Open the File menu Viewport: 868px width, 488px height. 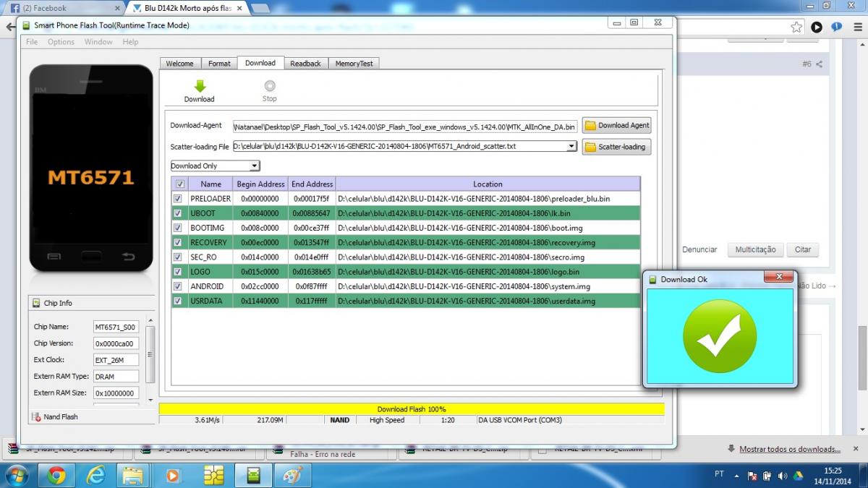[x=32, y=42]
